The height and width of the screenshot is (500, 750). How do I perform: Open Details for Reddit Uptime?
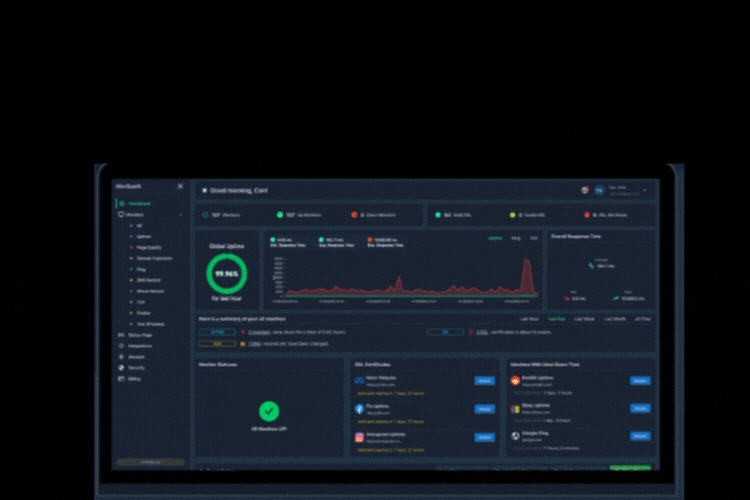(640, 381)
